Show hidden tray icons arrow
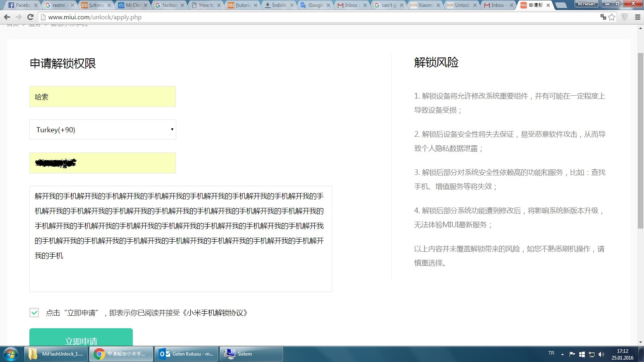644x362 pixels. tap(562, 354)
